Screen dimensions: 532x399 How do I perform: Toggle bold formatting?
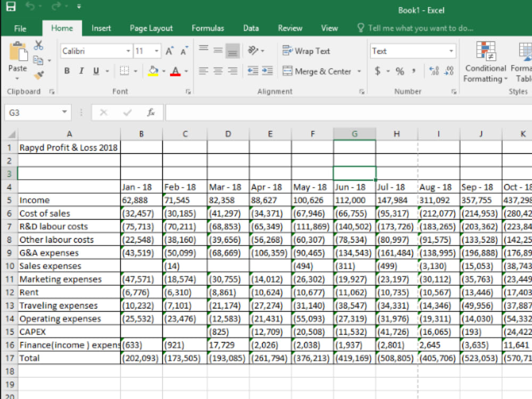pyautogui.click(x=67, y=70)
